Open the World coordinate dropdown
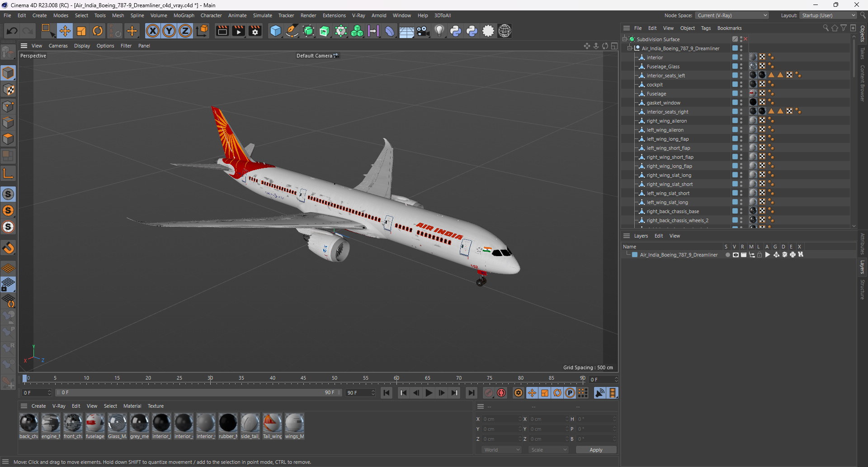 pos(502,450)
